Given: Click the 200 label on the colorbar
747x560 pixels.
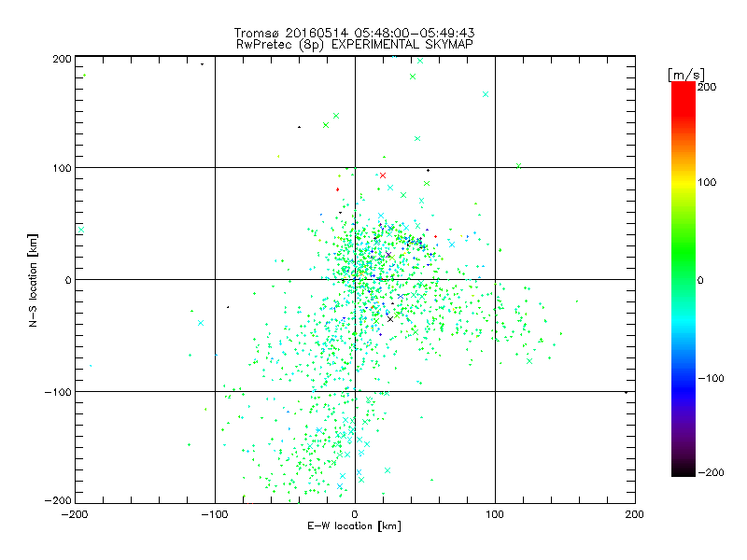Looking at the screenshot, I should tap(707, 87).
